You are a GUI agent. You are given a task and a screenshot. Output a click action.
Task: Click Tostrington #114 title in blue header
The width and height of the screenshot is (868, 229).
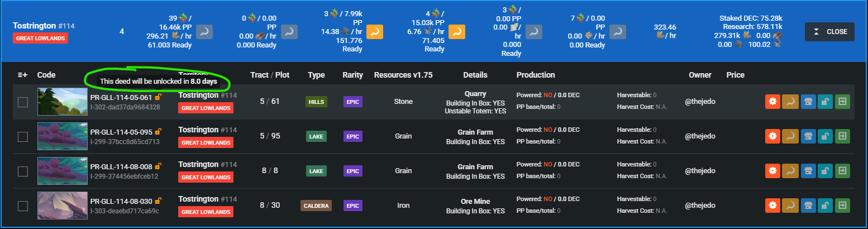pos(44,26)
